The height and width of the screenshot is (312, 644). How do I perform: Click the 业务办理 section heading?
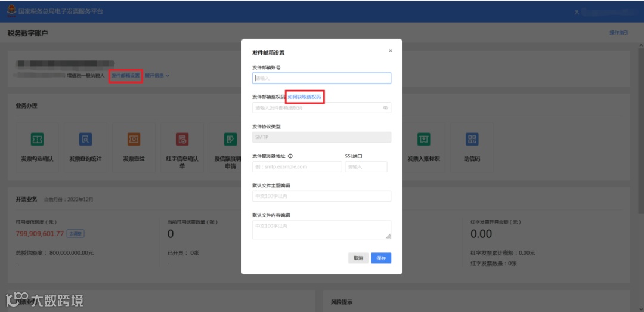tap(26, 106)
